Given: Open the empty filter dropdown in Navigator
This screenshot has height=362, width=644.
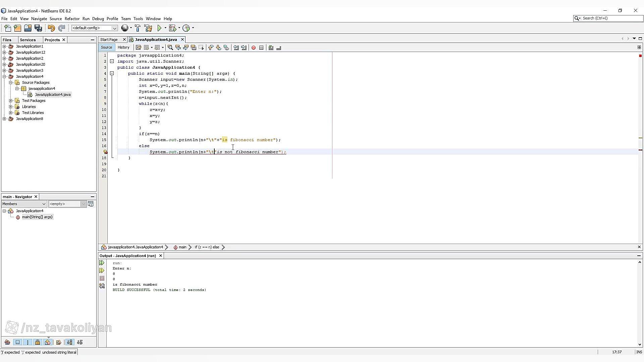Looking at the screenshot, I should 67,204.
